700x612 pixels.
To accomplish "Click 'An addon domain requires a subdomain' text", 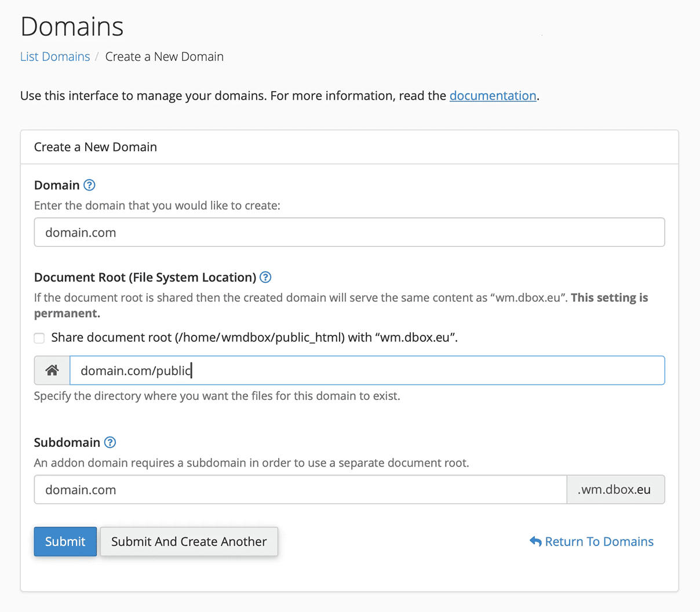I will tap(251, 463).
